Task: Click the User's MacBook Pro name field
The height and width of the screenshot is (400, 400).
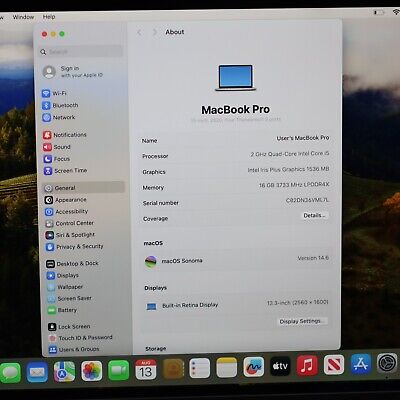Action: tap(303, 138)
